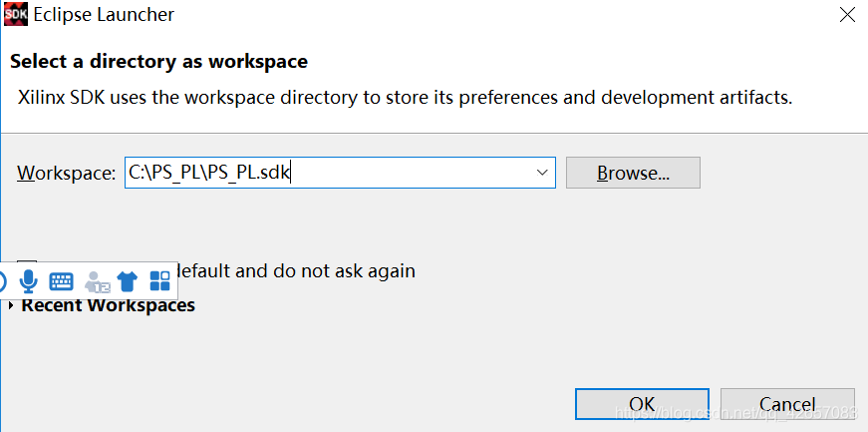Click the Workspace: field label
868x432 pixels.
point(67,174)
